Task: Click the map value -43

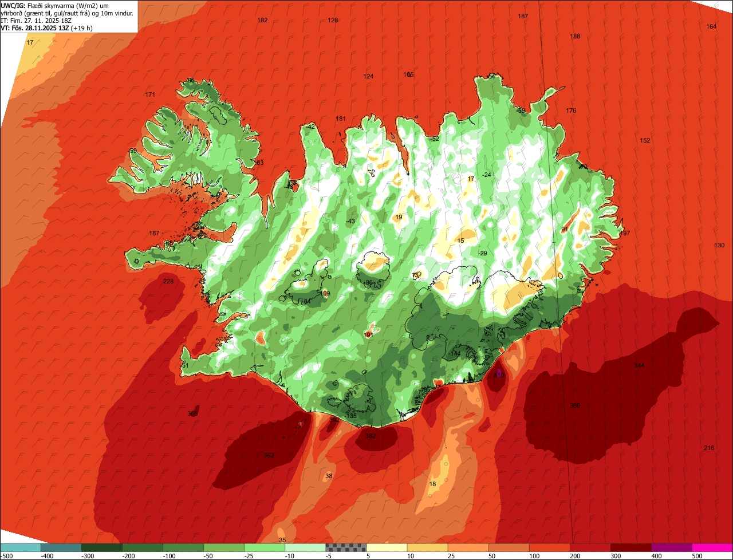Action: coord(350,221)
